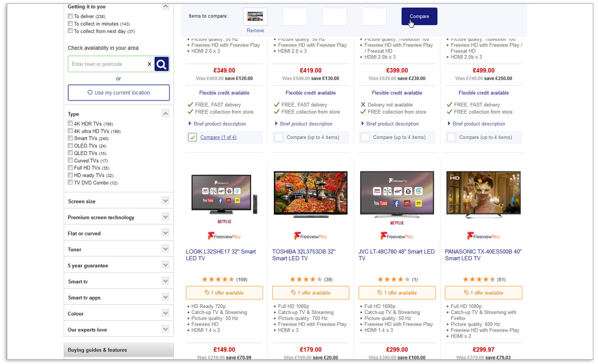Click the Compare button

419,16
